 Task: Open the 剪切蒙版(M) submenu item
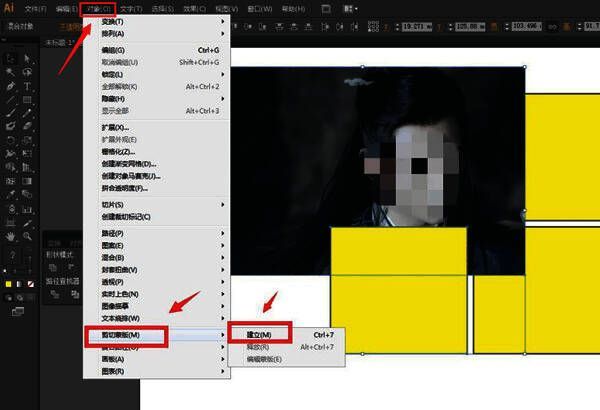157,335
